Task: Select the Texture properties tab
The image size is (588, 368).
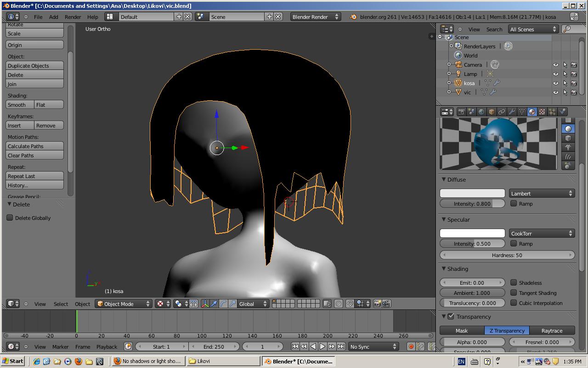Action: point(542,112)
